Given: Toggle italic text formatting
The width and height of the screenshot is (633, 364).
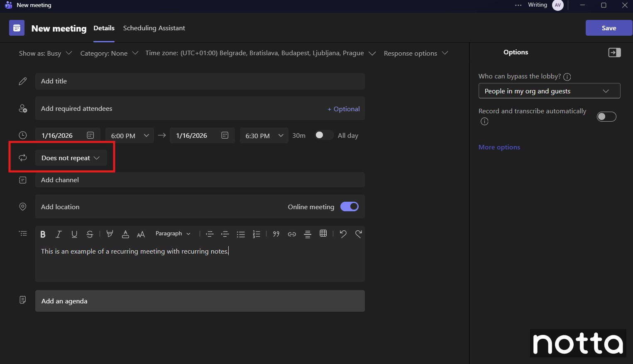Looking at the screenshot, I should point(59,234).
